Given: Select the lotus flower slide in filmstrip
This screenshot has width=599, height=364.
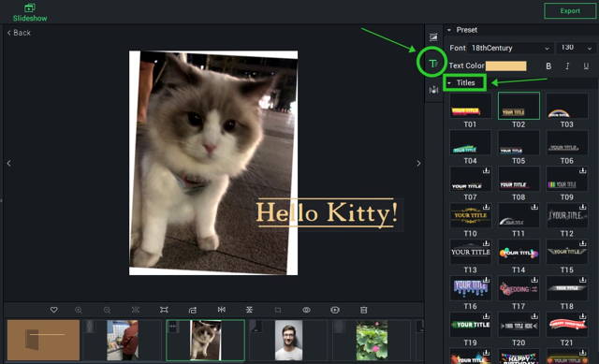Looking at the screenshot, I should point(372,340).
